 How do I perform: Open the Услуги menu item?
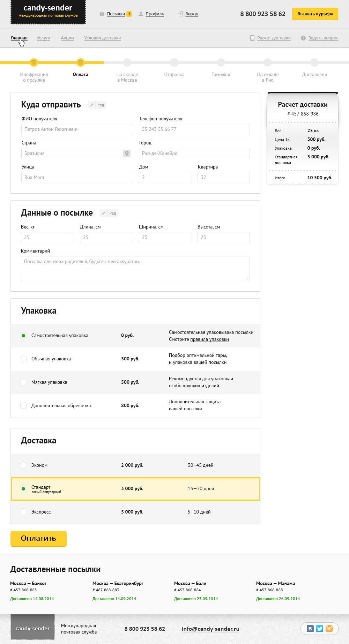(43, 38)
